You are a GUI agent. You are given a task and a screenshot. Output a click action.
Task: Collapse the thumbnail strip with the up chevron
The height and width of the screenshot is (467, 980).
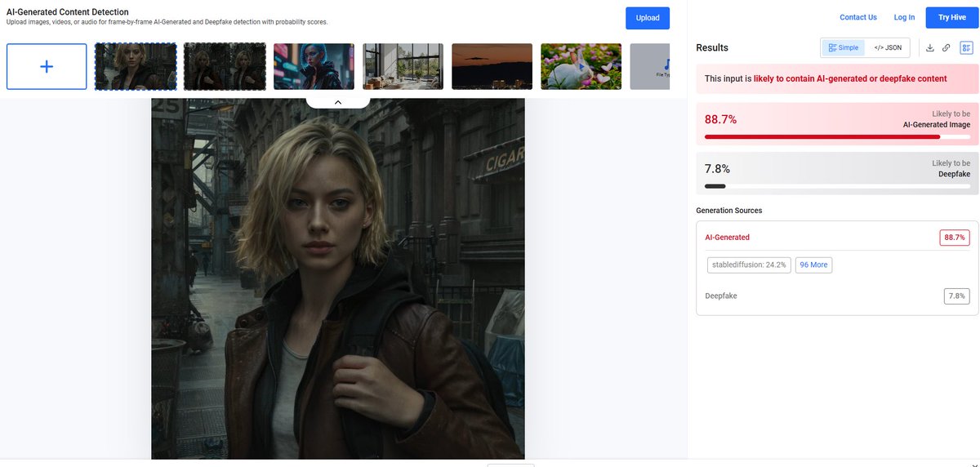tap(338, 102)
